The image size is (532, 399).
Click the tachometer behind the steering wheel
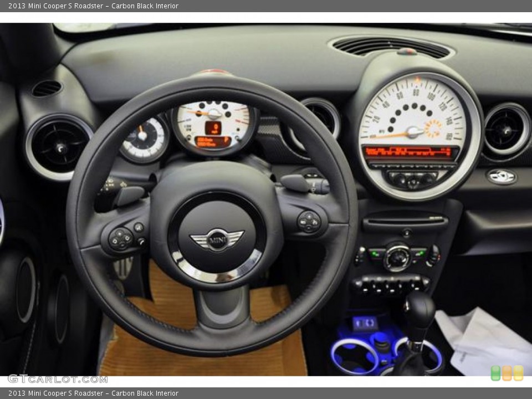coord(214,127)
